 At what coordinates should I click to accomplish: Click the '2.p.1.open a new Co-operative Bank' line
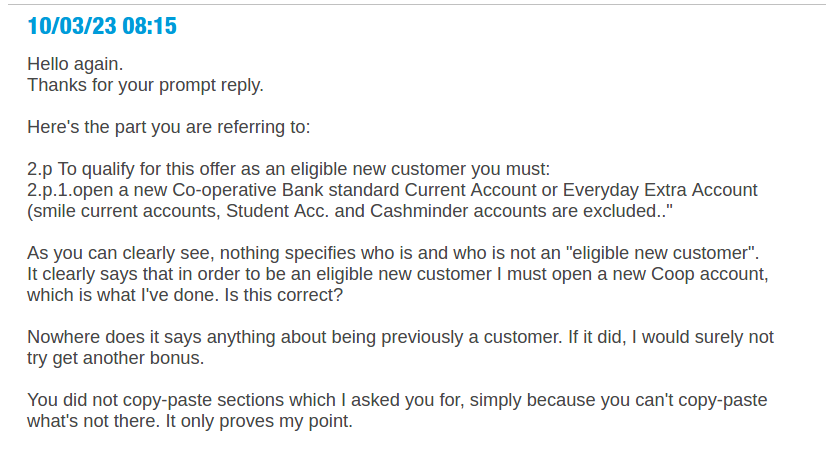click(x=392, y=190)
